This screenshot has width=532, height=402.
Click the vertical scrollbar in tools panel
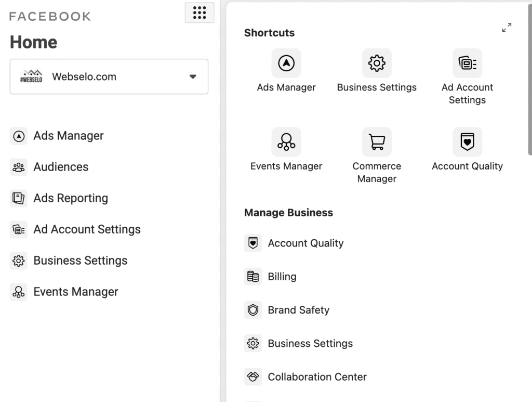click(x=529, y=83)
